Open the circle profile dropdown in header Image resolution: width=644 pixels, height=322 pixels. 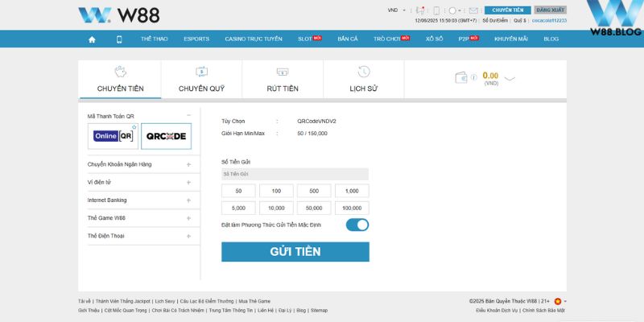point(454,10)
